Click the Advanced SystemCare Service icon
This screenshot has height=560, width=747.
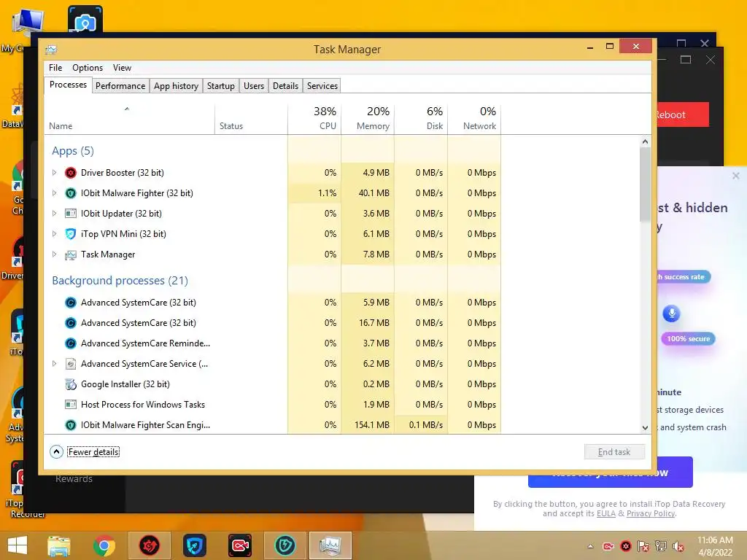71,364
